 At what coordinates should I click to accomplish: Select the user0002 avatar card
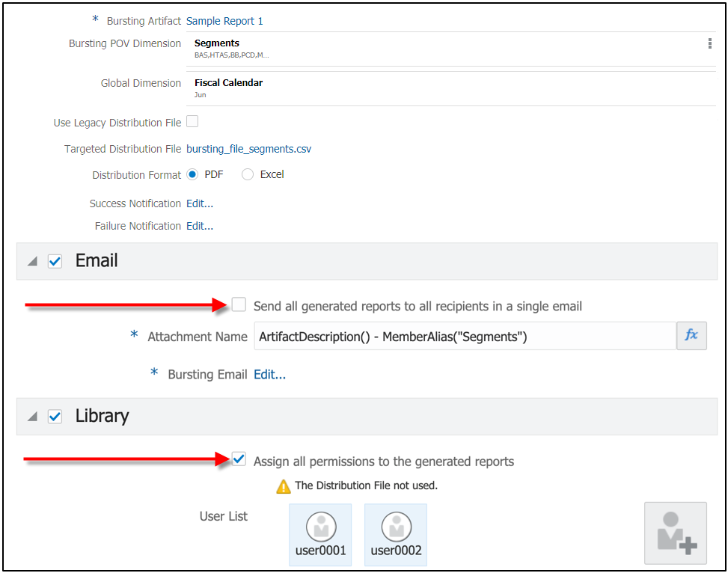click(396, 534)
